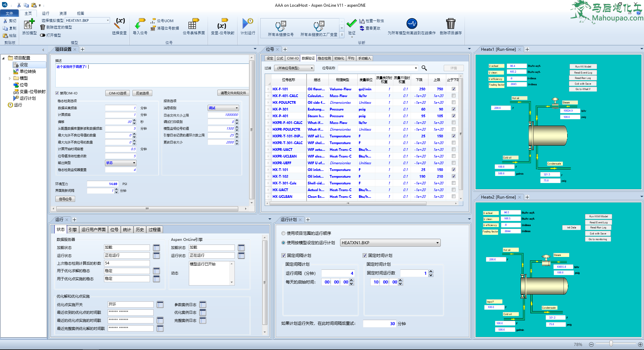
Task: Toggle the 打开模型 switch
Action: point(43,35)
